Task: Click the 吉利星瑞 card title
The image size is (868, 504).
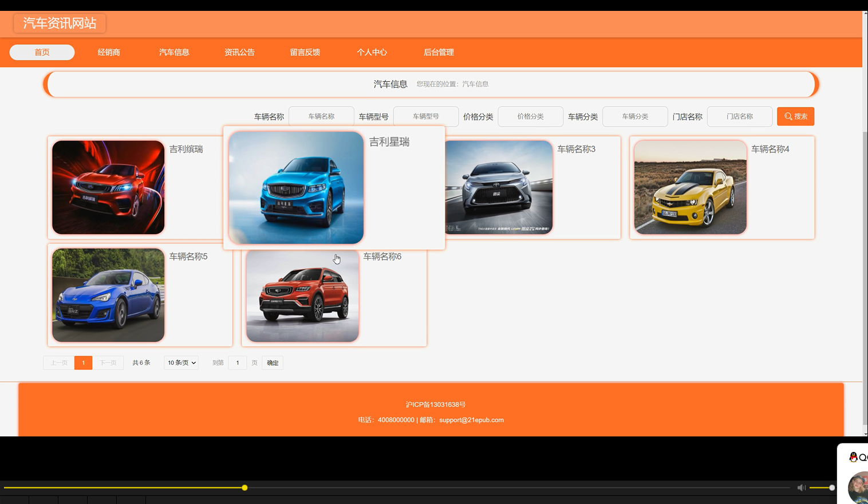Action: [389, 142]
